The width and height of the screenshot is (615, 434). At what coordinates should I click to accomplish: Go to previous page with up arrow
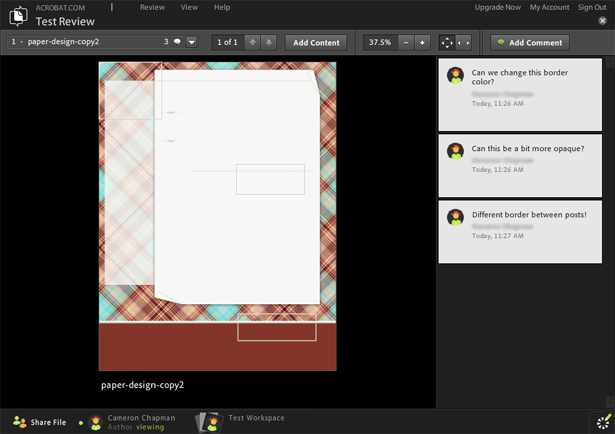tap(253, 42)
